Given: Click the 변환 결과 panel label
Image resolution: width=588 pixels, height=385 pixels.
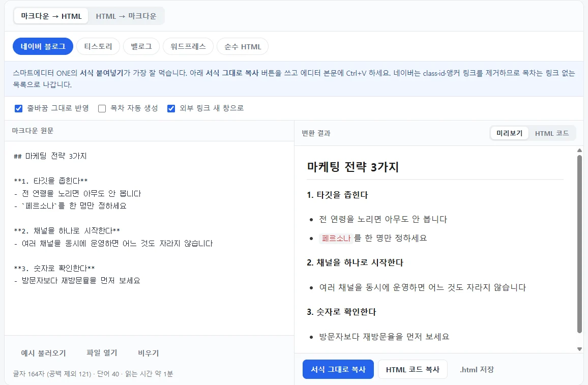Looking at the screenshot, I should tap(316, 133).
